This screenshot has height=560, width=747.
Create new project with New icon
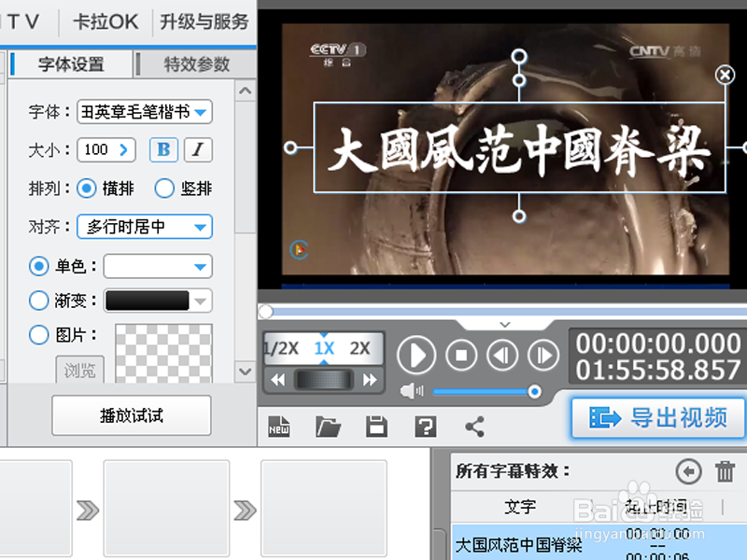pyautogui.click(x=278, y=427)
